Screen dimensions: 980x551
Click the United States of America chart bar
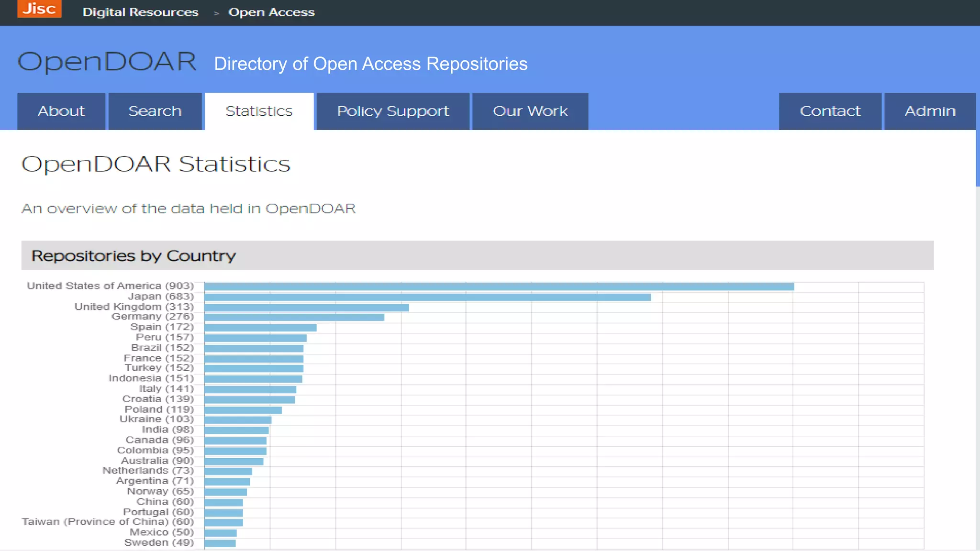(x=499, y=287)
